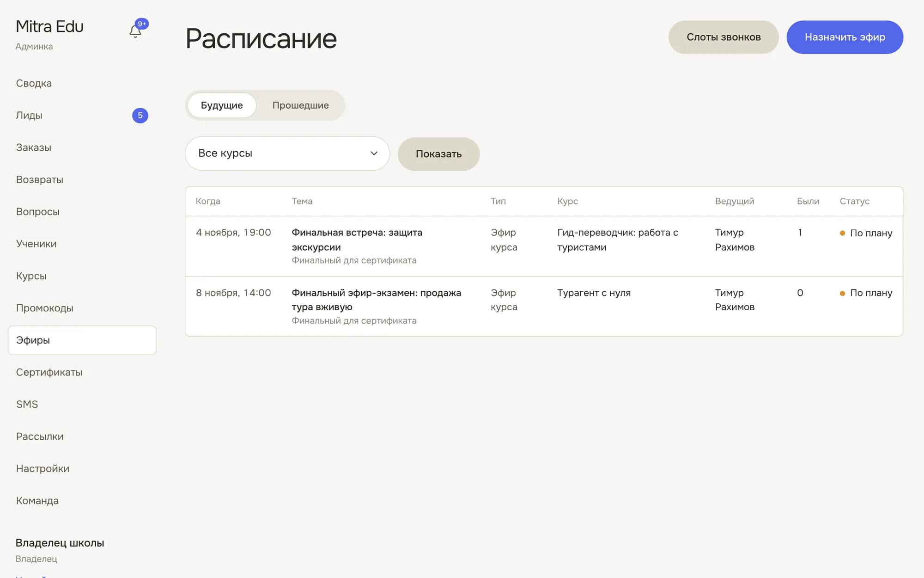Switch to Прошедшие tab

(x=300, y=105)
